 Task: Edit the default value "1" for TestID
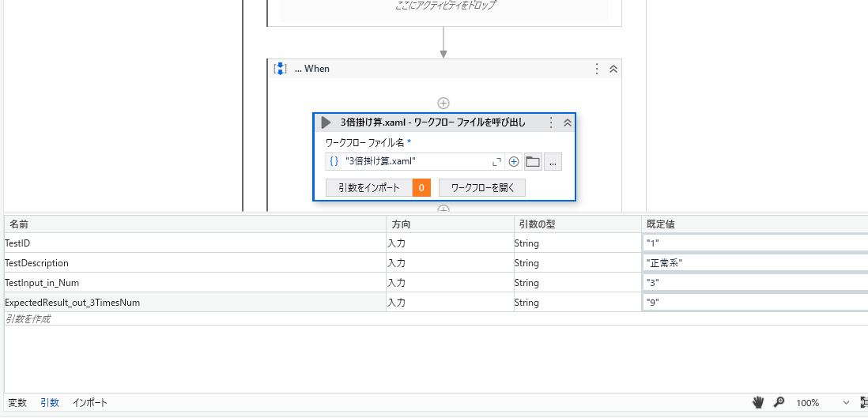coord(755,243)
